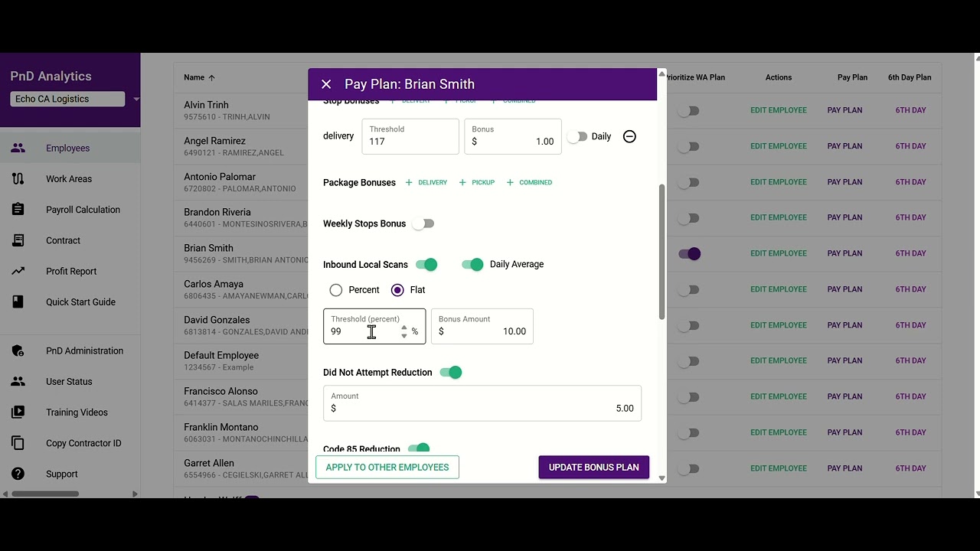Click the Training Videos play icon
This screenshot has width=980, height=551.
[x=18, y=412]
